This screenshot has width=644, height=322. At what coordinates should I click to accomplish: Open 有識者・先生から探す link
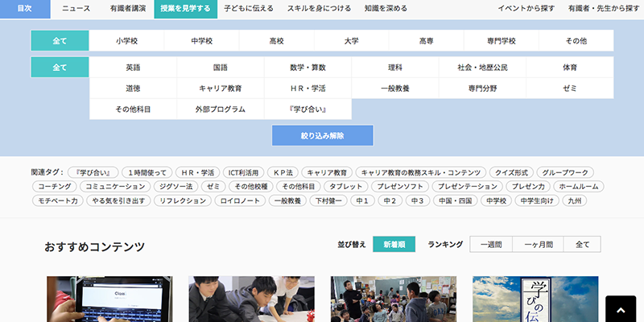[x=603, y=9]
